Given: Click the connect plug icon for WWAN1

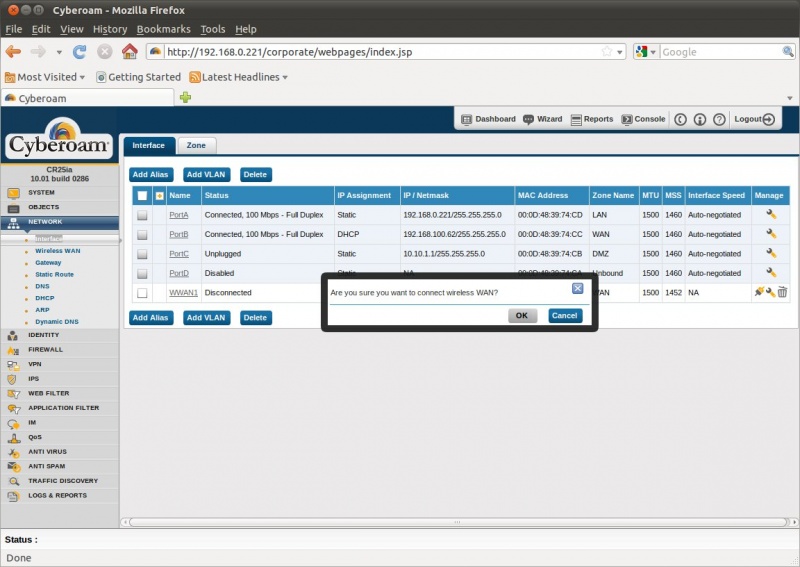Looking at the screenshot, I should pyautogui.click(x=759, y=292).
